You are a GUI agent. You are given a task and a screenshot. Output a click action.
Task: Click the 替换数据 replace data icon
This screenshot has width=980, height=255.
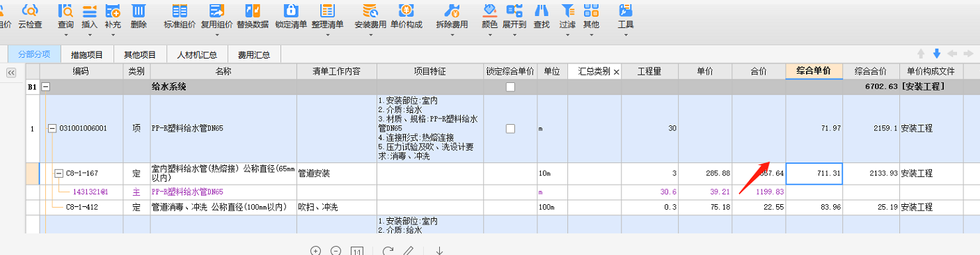253,10
